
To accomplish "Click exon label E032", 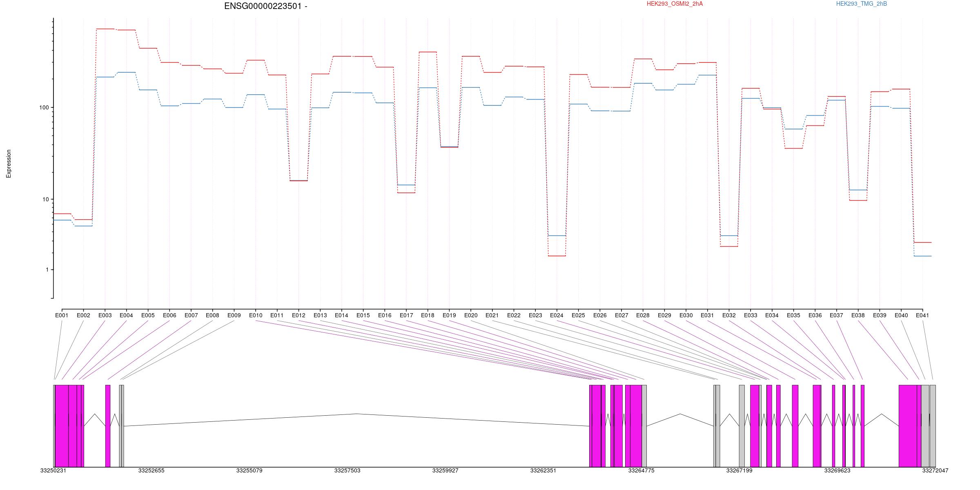I will coord(729,315).
